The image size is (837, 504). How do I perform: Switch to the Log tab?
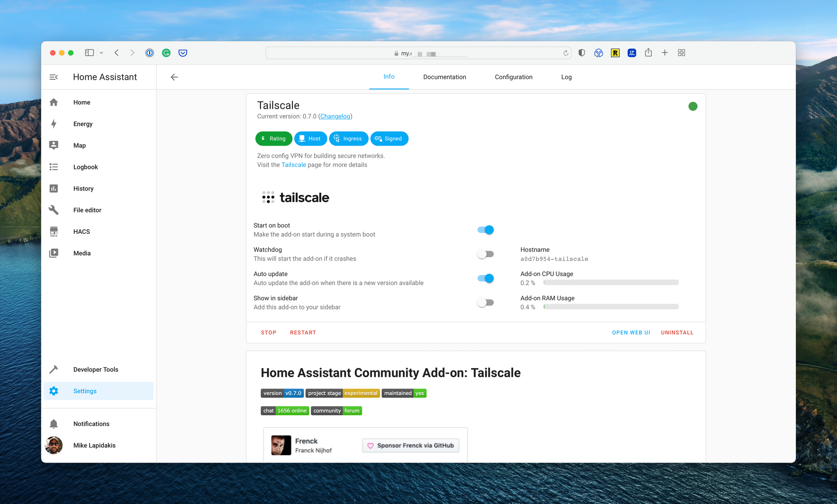pos(566,77)
